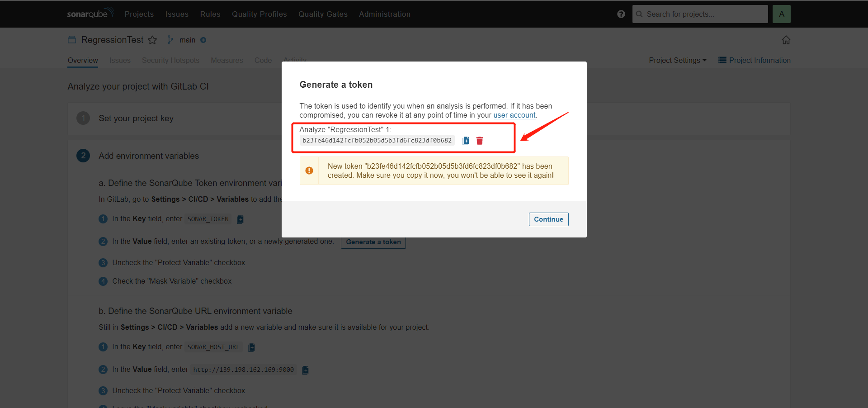The height and width of the screenshot is (408, 868).
Task: Copy the SonarQube server URL value
Action: click(305, 370)
